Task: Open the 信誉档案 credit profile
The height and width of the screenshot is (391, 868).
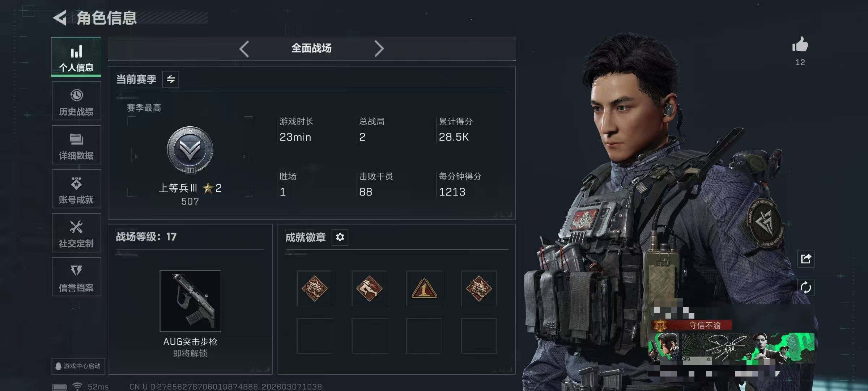Action: click(x=76, y=277)
